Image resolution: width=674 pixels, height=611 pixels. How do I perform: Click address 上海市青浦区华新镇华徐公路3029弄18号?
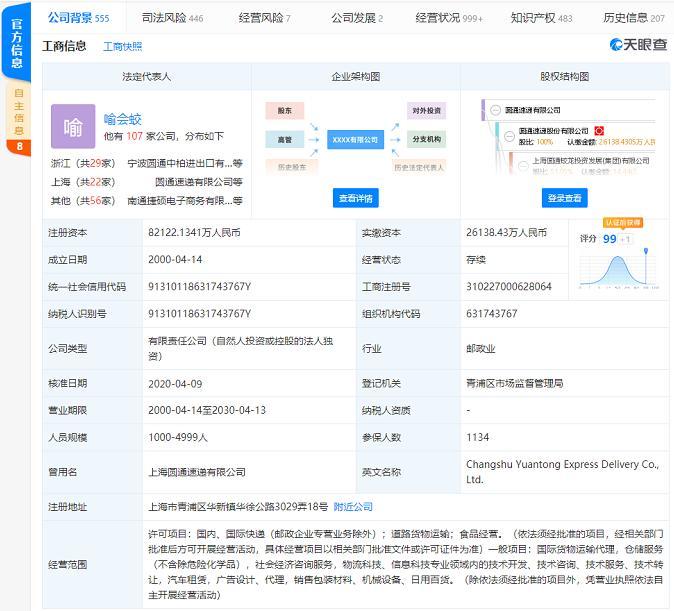click(238, 507)
